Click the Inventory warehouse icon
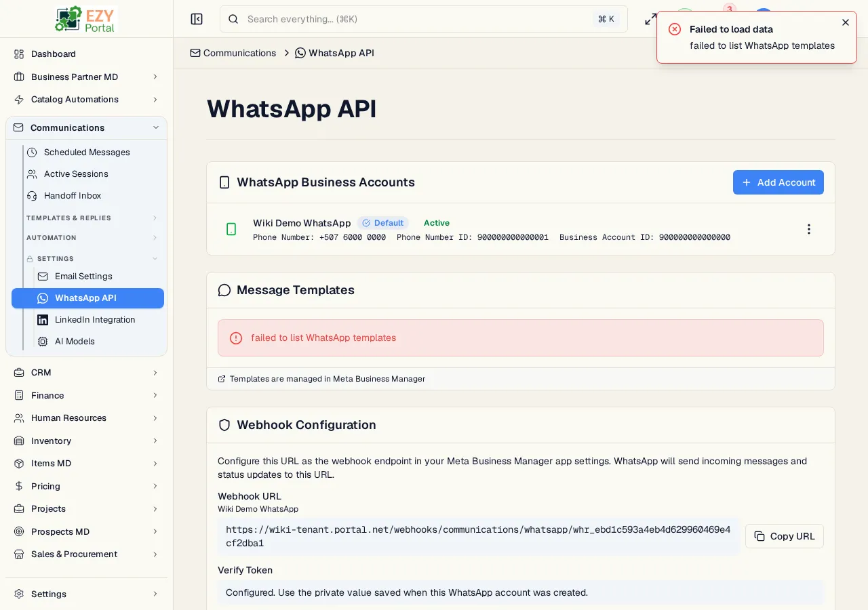This screenshot has height=610, width=868. (19, 441)
